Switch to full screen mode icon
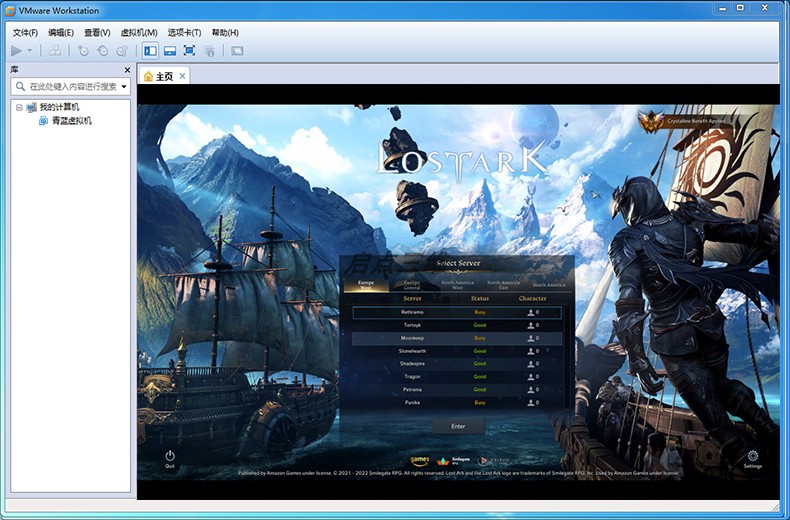Image resolution: width=790 pixels, height=520 pixels. [x=189, y=50]
